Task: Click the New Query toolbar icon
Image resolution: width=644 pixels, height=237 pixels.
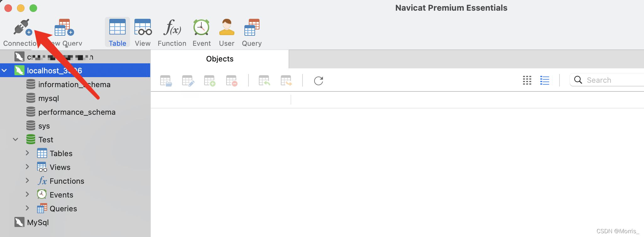Action: (64, 28)
